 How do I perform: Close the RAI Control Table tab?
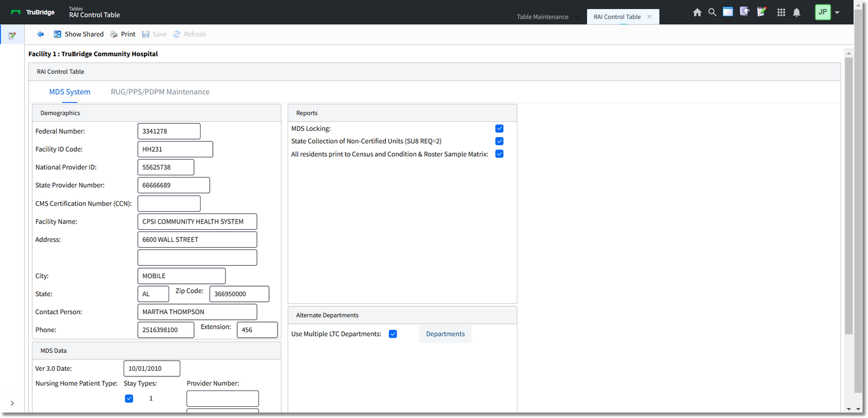click(649, 17)
